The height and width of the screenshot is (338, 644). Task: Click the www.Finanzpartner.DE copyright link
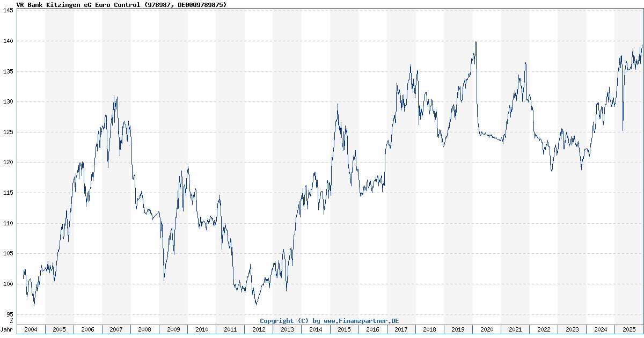pyautogui.click(x=361, y=321)
